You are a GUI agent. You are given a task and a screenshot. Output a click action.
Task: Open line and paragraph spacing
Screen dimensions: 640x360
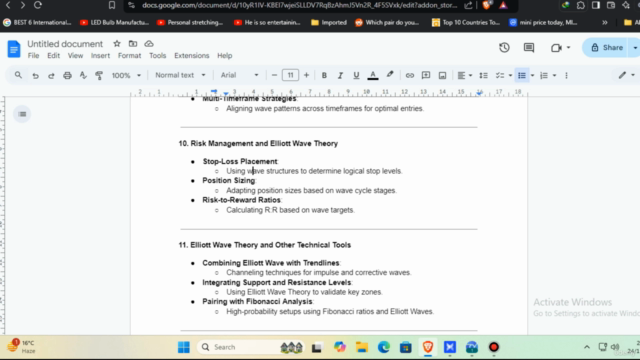point(483,76)
